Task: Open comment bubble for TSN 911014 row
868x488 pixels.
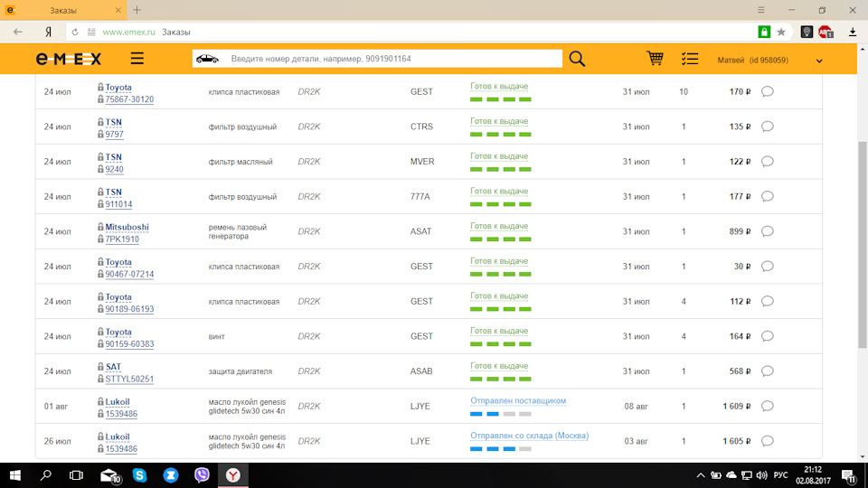Action: click(768, 196)
